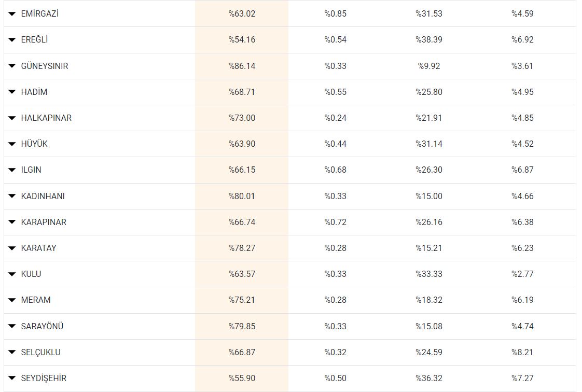Select the %80.01 cell in KADINHANI row
This screenshot has width=582, height=392.
242,196
